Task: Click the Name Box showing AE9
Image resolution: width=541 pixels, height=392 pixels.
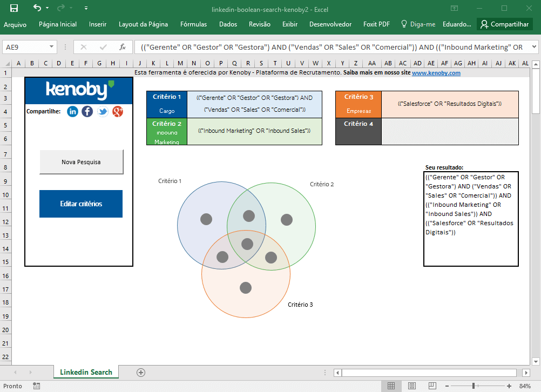Action: click(x=25, y=47)
